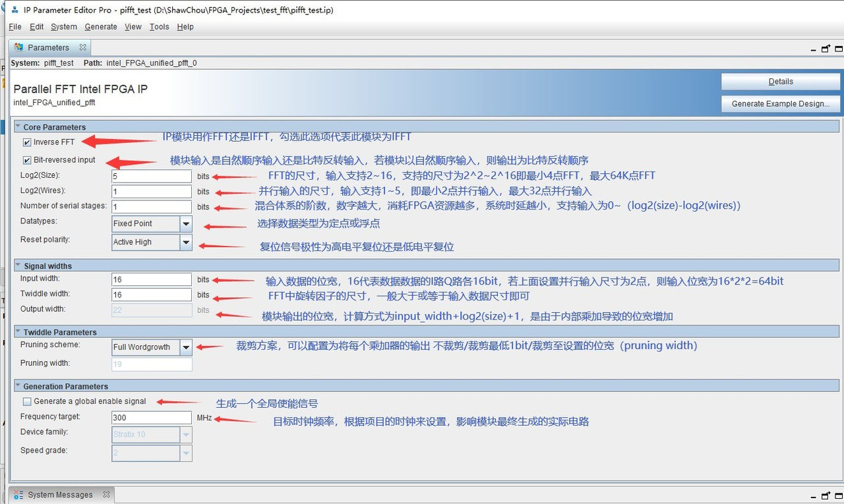This screenshot has width=844, height=504.
Task: Click the Details button
Action: [781, 82]
